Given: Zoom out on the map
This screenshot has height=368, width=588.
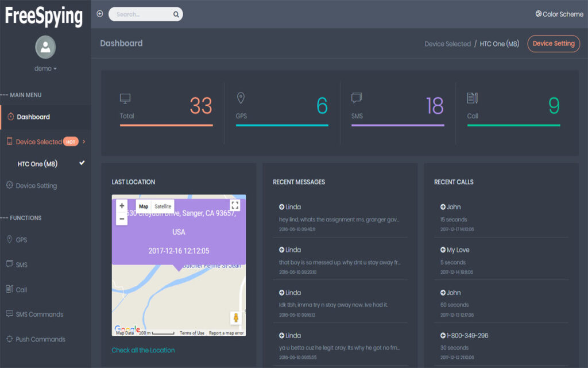Looking at the screenshot, I should tap(122, 219).
